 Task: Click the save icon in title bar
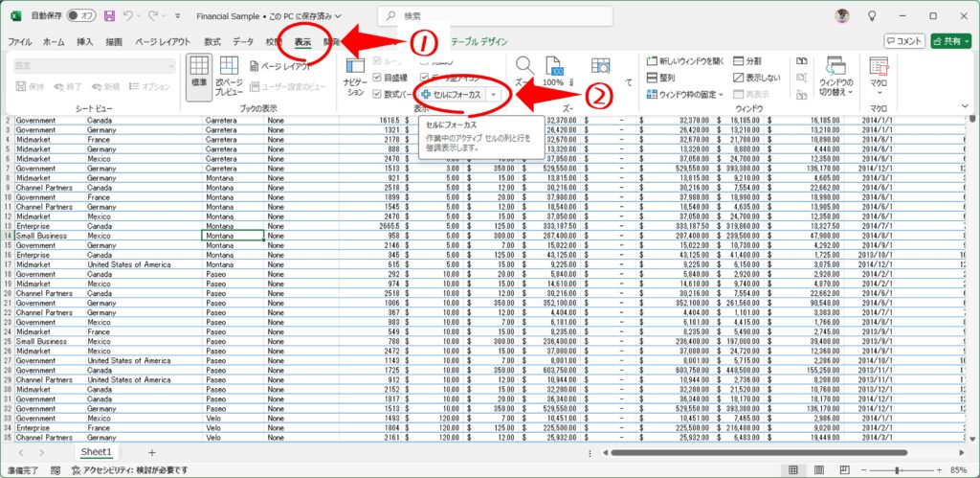click(x=109, y=16)
